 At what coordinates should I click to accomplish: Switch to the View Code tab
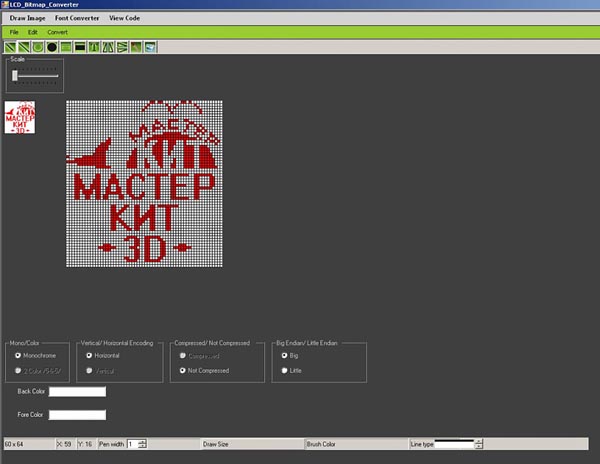point(124,18)
